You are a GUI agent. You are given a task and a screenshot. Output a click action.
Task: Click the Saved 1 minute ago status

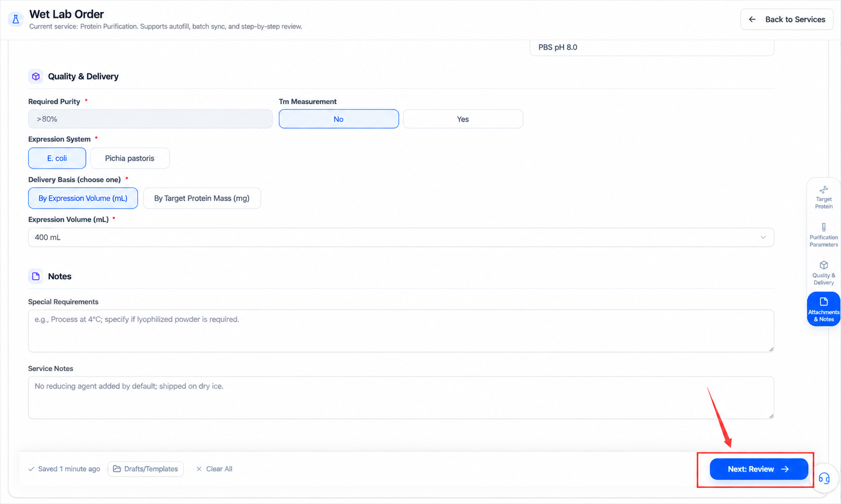[x=64, y=469]
